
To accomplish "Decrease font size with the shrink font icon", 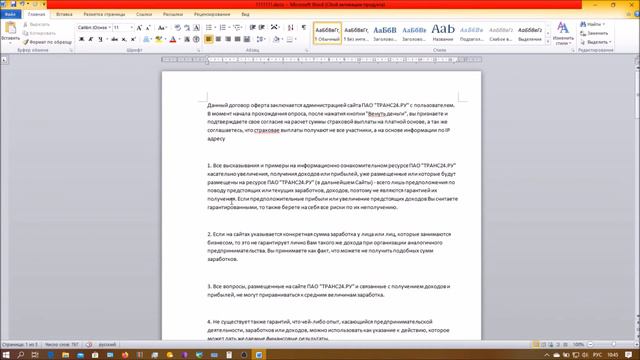I will pyautogui.click(x=148, y=28).
